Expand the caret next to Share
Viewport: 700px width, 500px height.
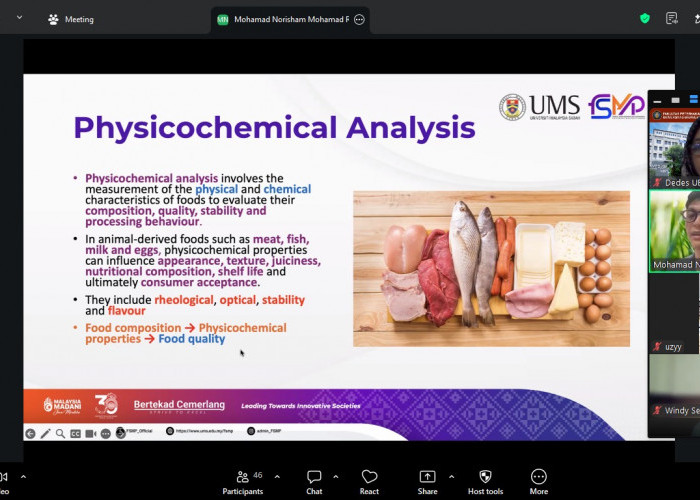pos(451,477)
